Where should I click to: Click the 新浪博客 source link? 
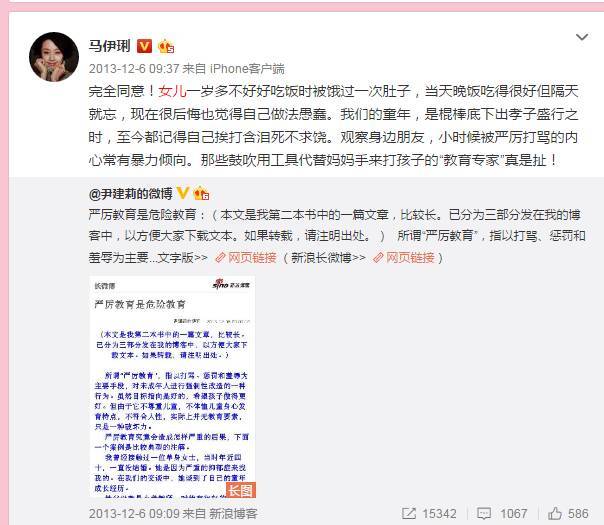click(233, 513)
